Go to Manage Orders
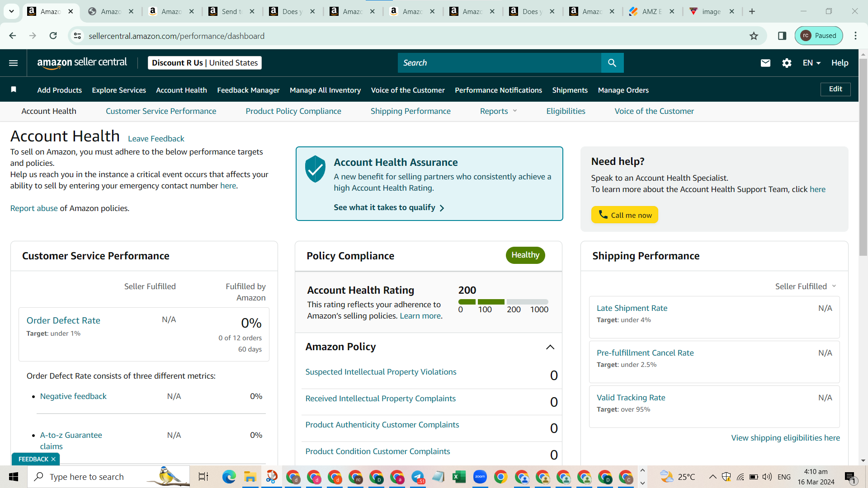868x488 pixels. pos(623,90)
